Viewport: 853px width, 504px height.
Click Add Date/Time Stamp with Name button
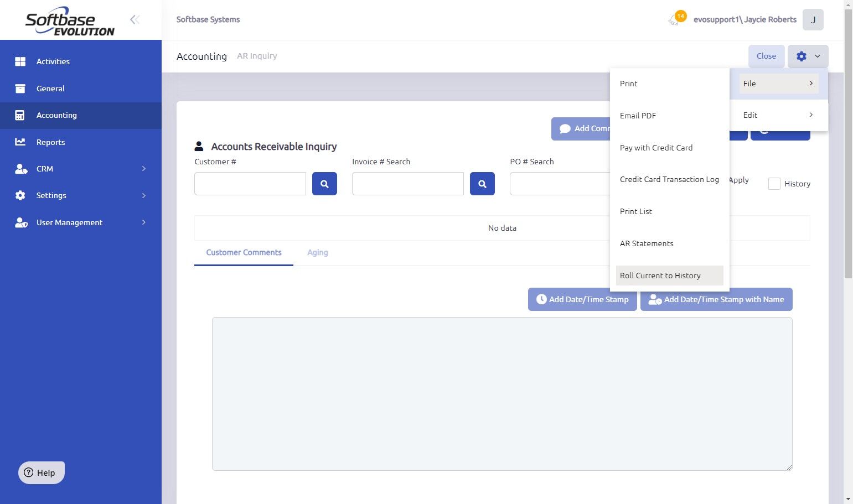(x=716, y=299)
